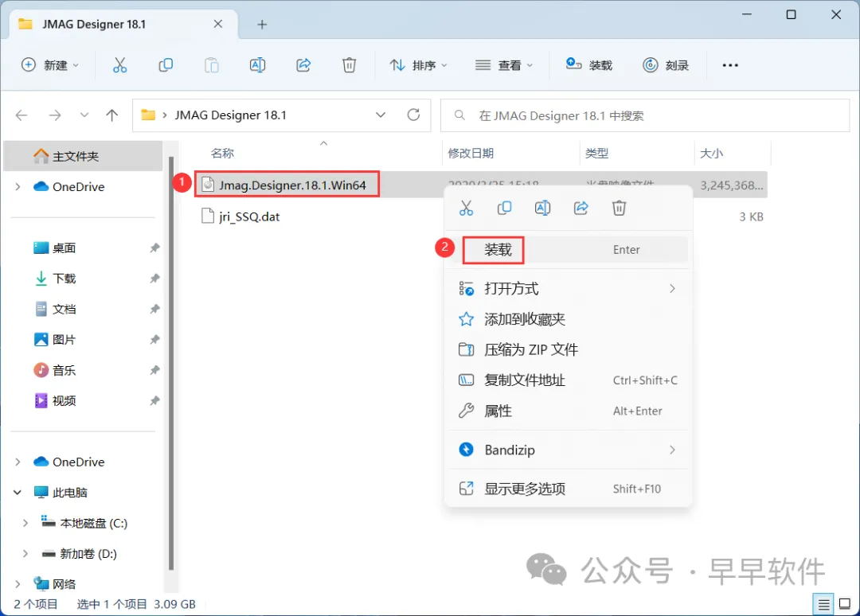The image size is (860, 616).
Task: Open a new tab with the plus button
Action: [262, 24]
